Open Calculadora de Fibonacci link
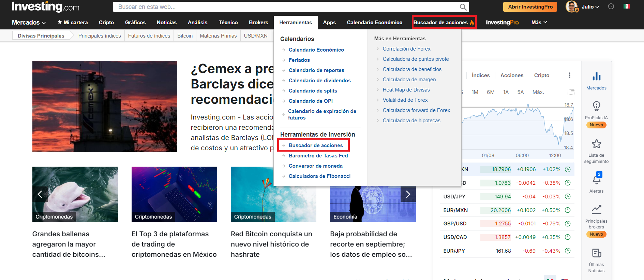Screen dimensions: 644x280 click(x=319, y=176)
